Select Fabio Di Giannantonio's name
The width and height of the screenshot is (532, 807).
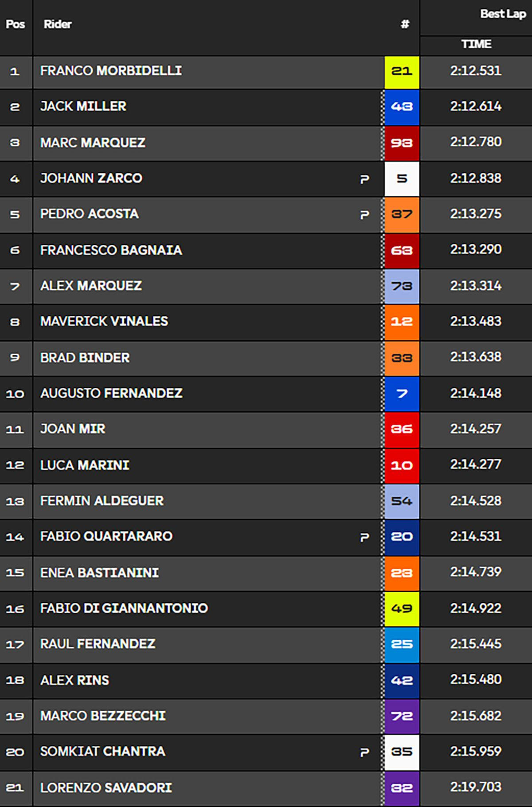coord(124,608)
